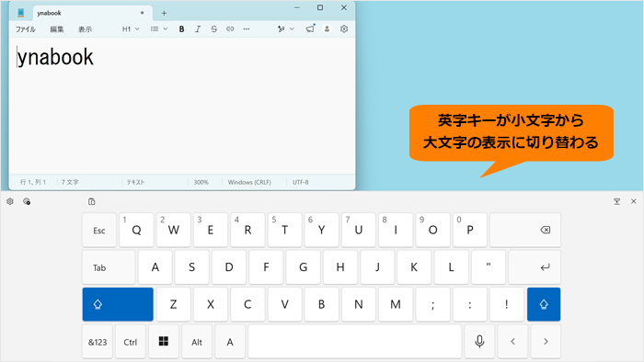Tap the return arrow key

coord(535,267)
